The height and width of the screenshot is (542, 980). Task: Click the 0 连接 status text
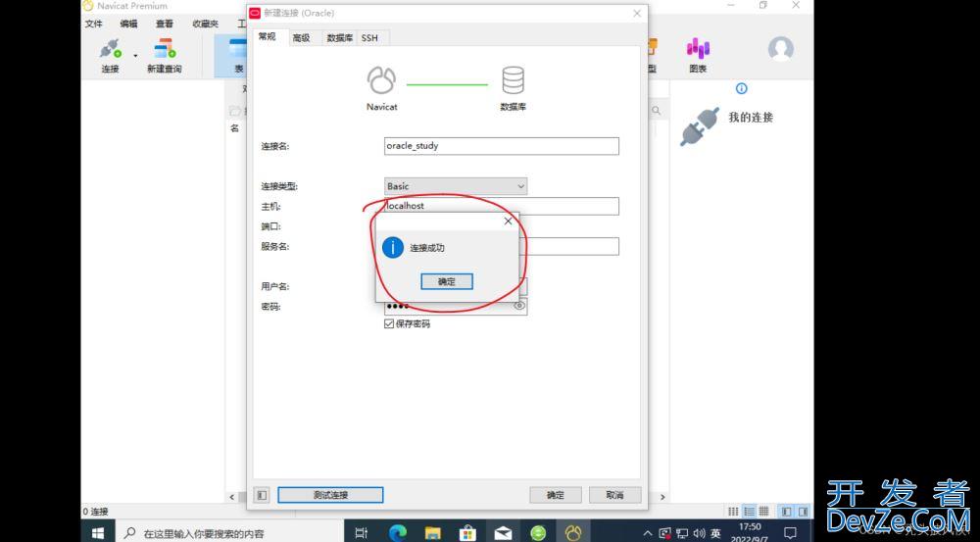(x=96, y=512)
